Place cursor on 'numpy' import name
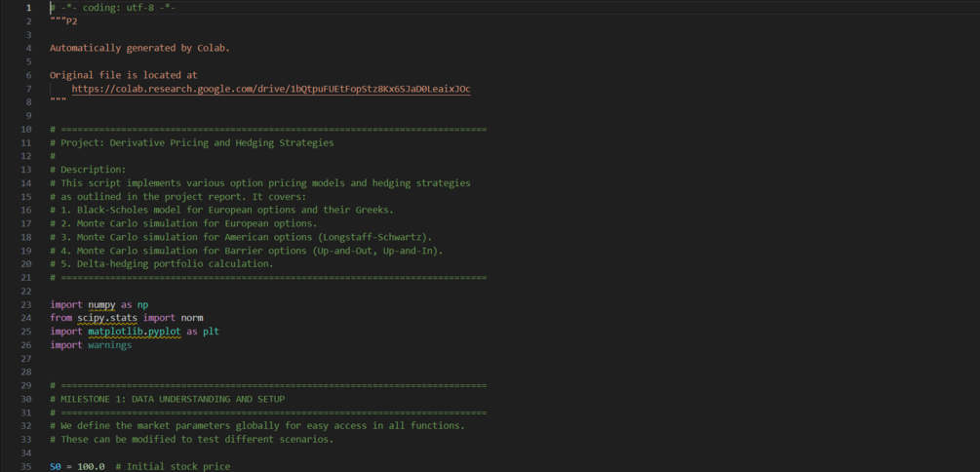This screenshot has height=472, width=980. [x=101, y=304]
